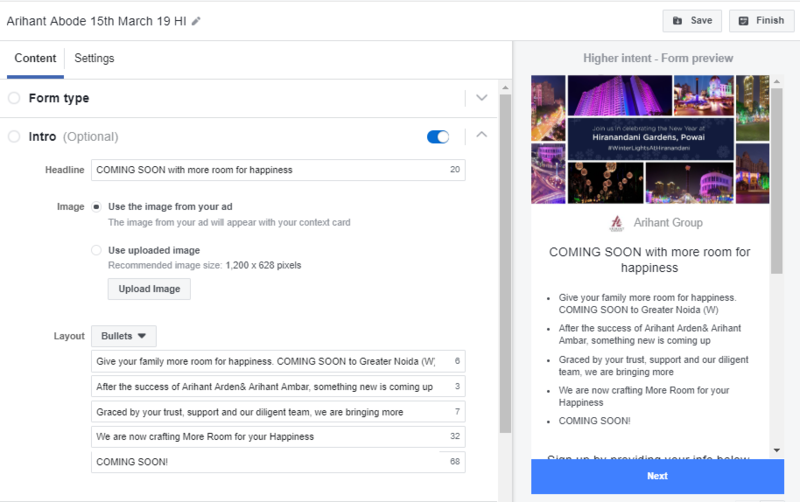Select the Use uploaded image option

[x=96, y=250]
